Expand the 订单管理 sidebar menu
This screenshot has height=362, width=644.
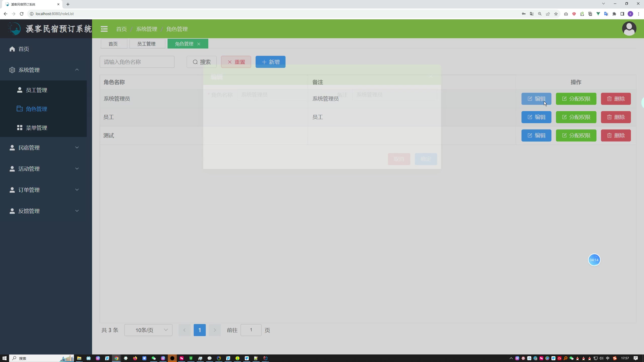[x=43, y=190]
